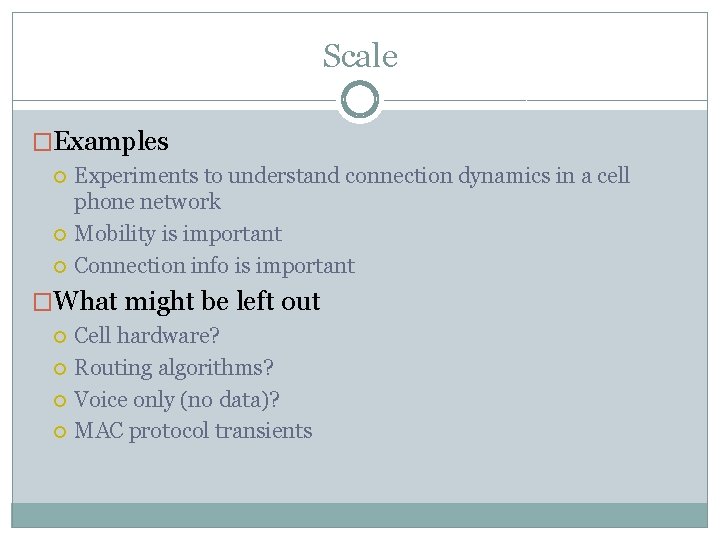Click the Routing algorithms? line
The width and height of the screenshot is (720, 540).
174,368
